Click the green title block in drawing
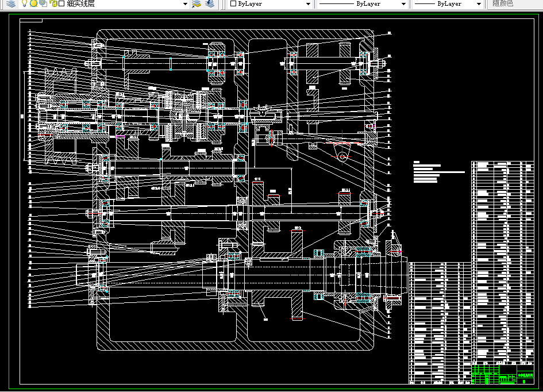Viewport: 543px width, 392px height. [x=502, y=374]
